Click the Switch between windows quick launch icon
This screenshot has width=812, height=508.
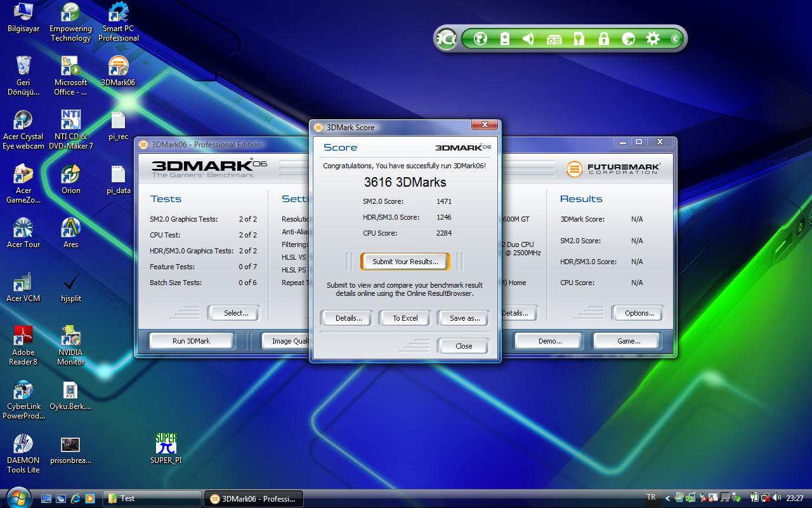pyautogui.click(x=61, y=498)
